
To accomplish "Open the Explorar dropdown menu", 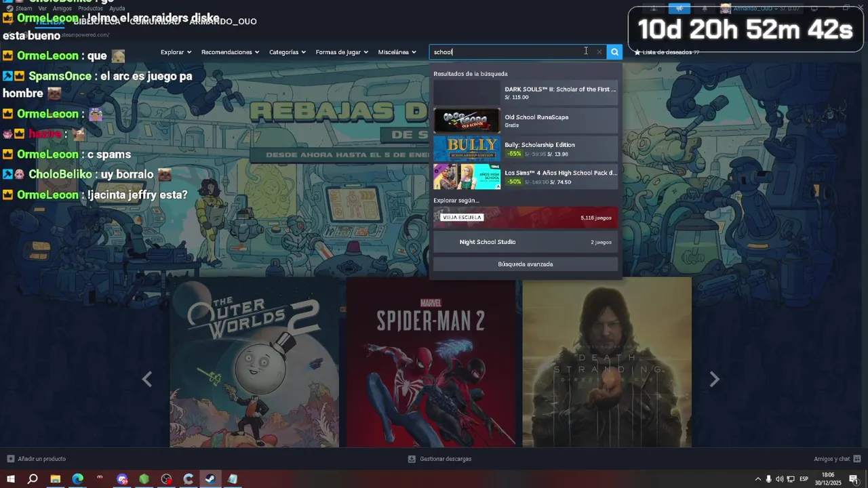I will pos(176,52).
